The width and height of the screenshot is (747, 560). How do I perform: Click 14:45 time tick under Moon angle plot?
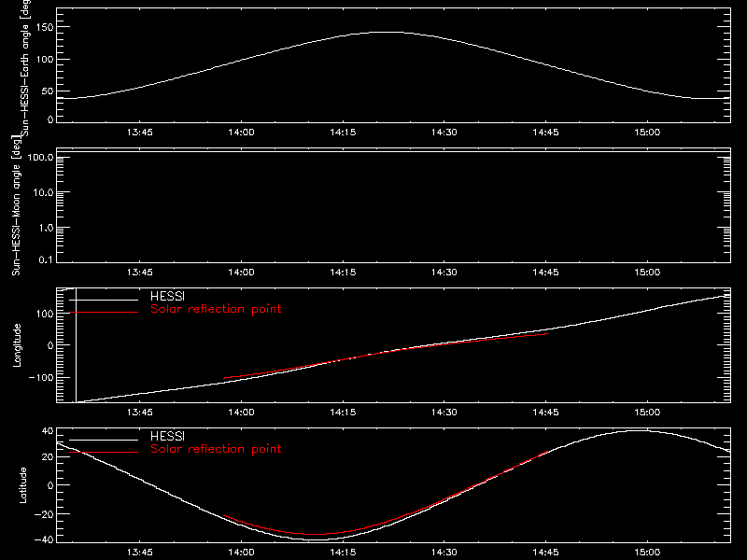coord(545,273)
